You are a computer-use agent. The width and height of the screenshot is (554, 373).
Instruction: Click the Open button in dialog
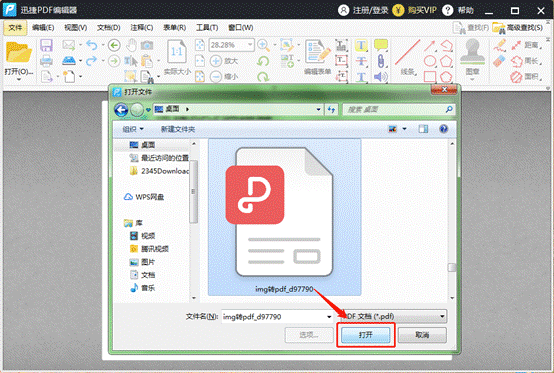[x=366, y=334]
